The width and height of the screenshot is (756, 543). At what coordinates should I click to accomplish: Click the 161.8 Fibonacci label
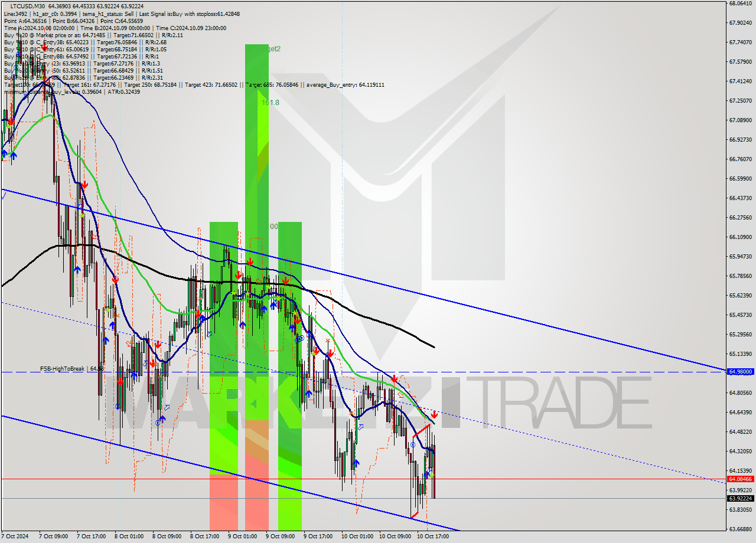pos(270,102)
